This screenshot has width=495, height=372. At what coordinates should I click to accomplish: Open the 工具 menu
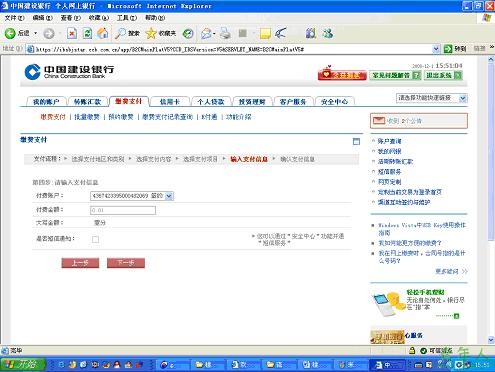click(127, 18)
